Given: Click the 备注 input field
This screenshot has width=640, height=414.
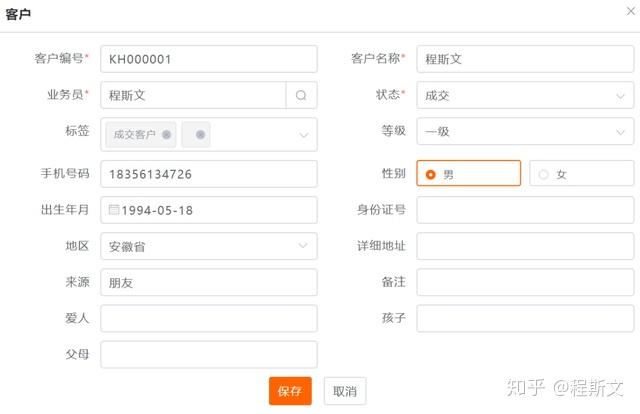Looking at the screenshot, I should coord(525,283).
